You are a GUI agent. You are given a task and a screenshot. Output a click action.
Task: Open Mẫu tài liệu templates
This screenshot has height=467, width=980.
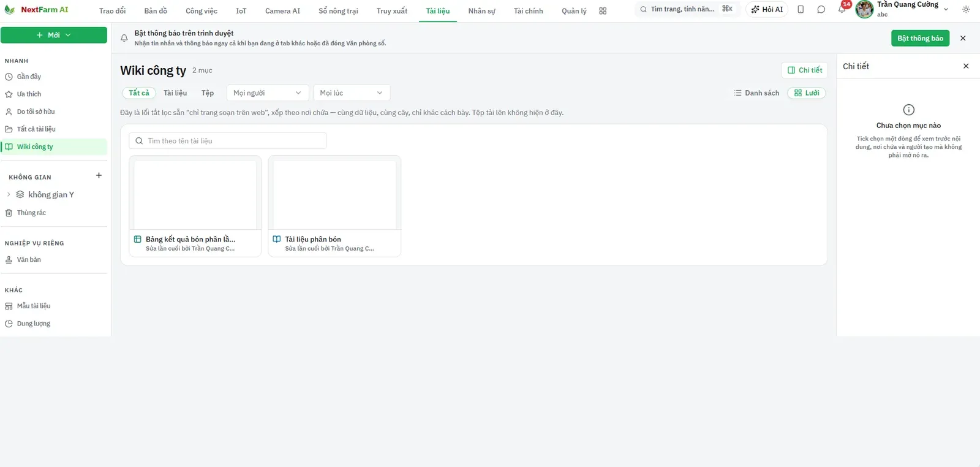tap(54, 306)
